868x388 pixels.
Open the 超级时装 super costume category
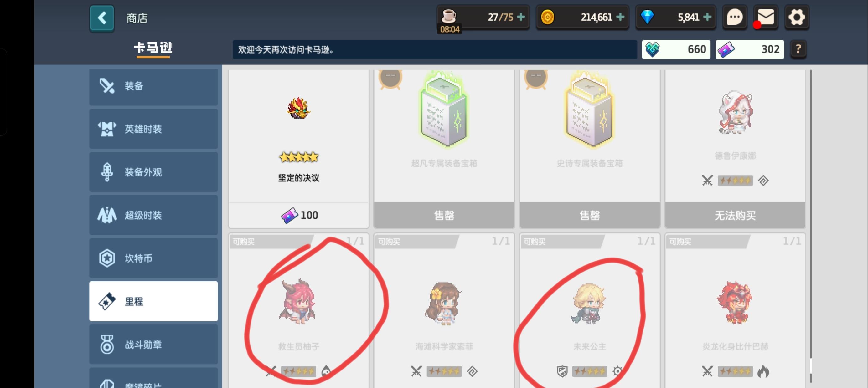153,215
